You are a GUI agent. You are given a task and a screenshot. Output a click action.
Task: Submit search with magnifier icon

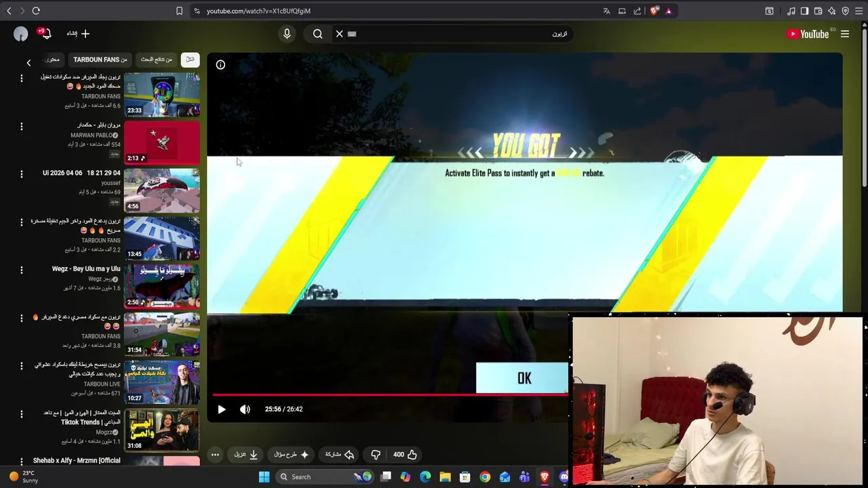click(x=317, y=34)
